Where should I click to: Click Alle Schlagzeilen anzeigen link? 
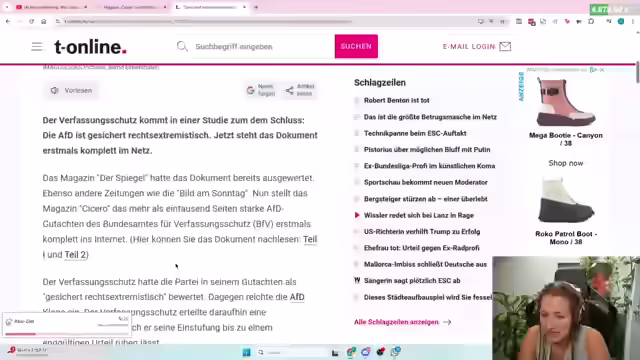tap(396, 322)
